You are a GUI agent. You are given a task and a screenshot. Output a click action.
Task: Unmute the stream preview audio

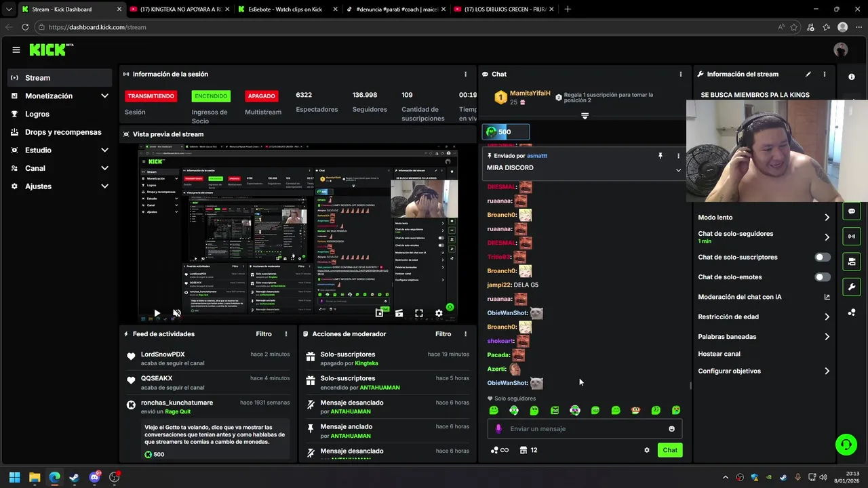pyautogui.click(x=176, y=313)
